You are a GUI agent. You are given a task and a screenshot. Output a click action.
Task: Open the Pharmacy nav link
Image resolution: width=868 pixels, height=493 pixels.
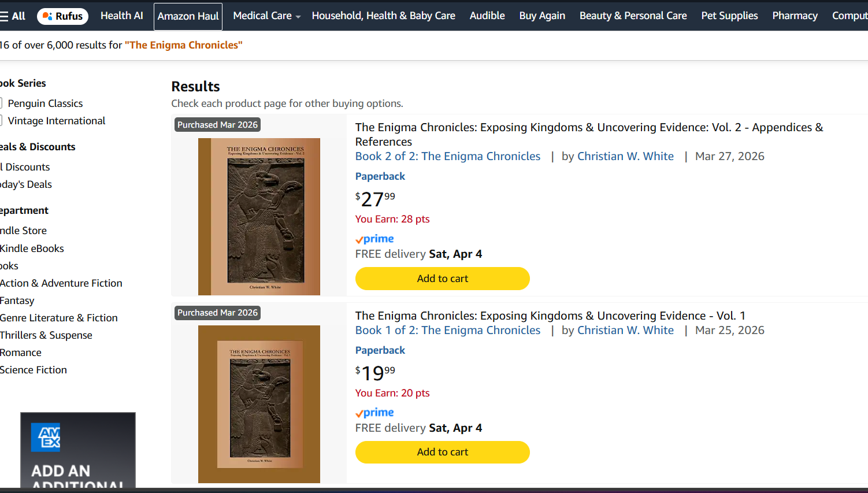click(x=795, y=16)
